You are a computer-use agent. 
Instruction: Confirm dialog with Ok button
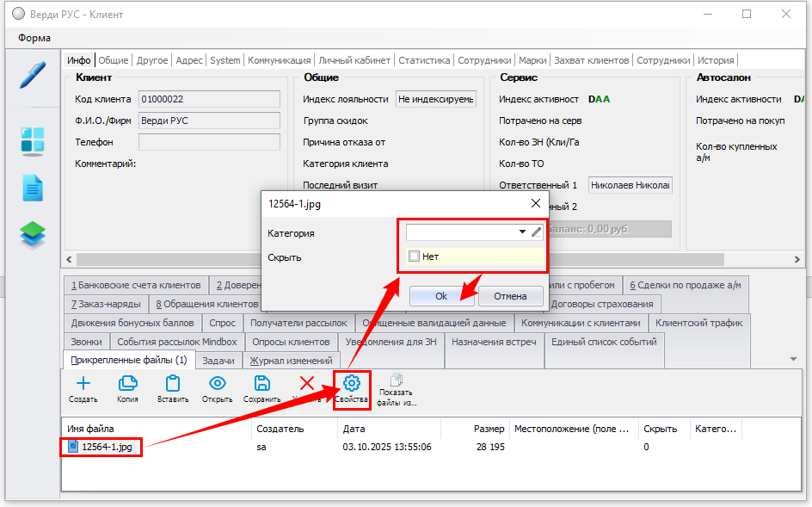[440, 295]
